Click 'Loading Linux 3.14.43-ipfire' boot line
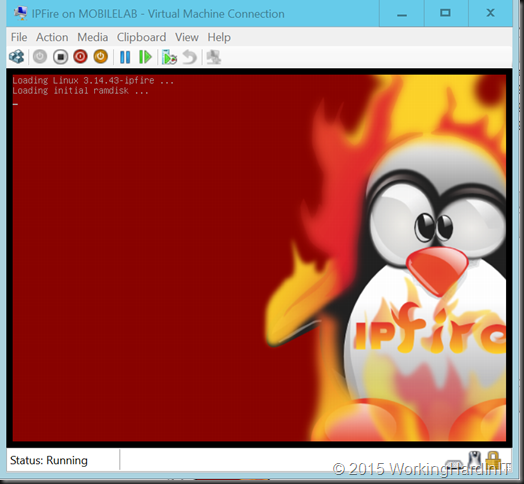 93,81
